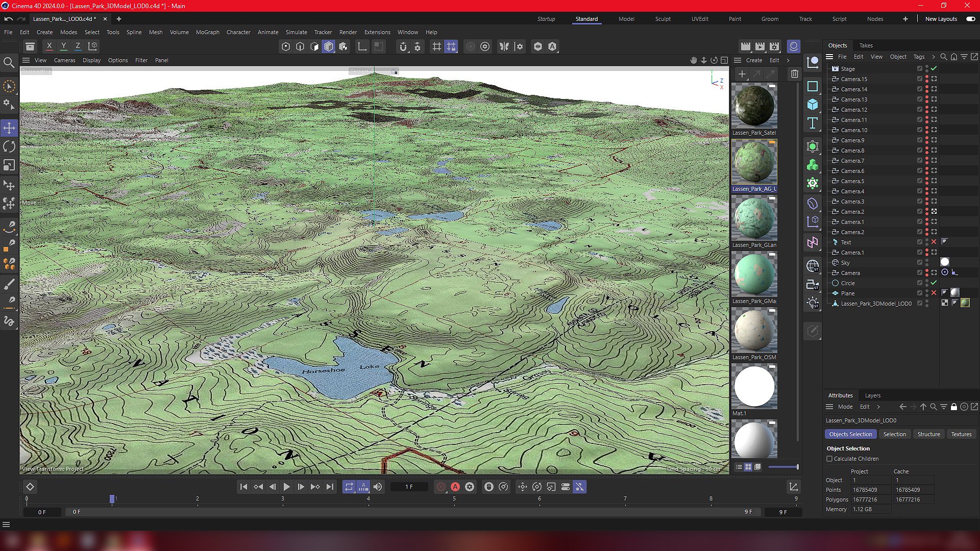Image resolution: width=980 pixels, height=551 pixels.
Task: Switch to the Sculpt layout tab
Action: pyautogui.click(x=663, y=19)
